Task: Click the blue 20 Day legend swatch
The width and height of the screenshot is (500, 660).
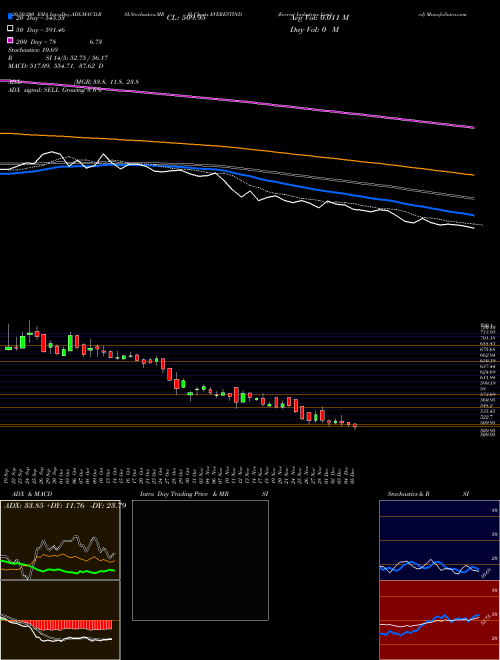Action: [10, 17]
